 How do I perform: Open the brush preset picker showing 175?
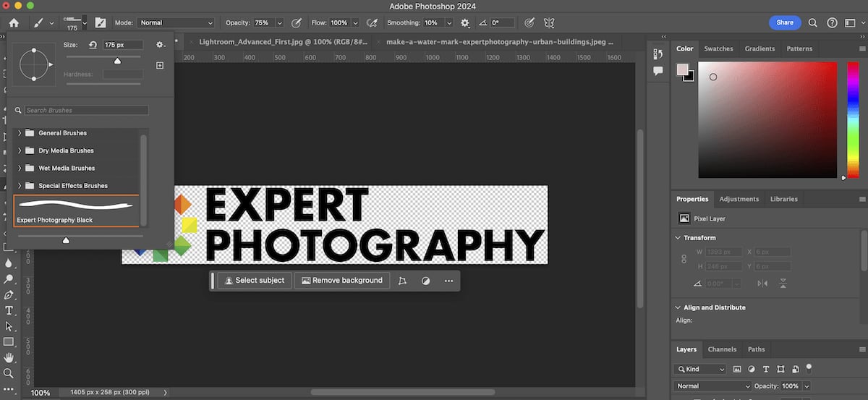pyautogui.click(x=75, y=23)
